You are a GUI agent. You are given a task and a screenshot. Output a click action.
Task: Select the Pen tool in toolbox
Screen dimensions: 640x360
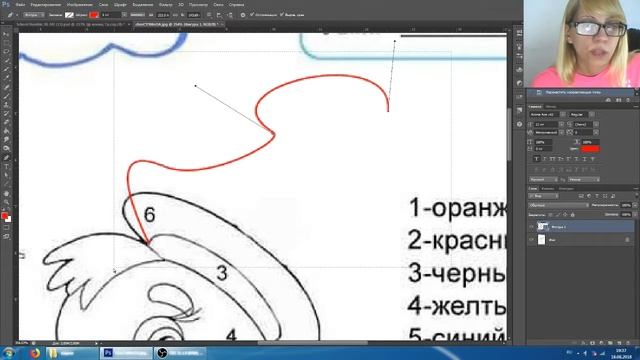coord(7,158)
